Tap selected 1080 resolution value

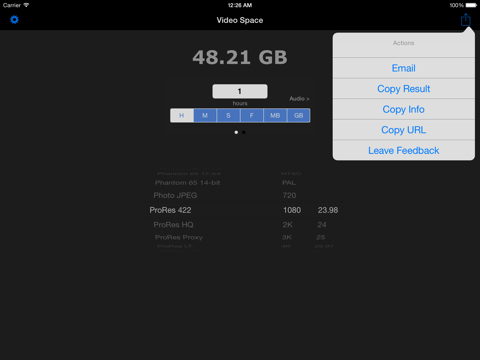click(292, 210)
